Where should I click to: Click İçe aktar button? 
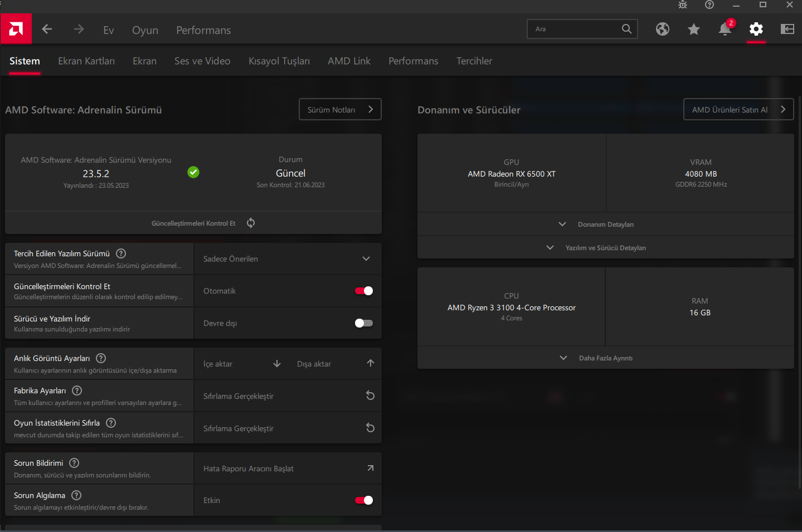coord(241,364)
